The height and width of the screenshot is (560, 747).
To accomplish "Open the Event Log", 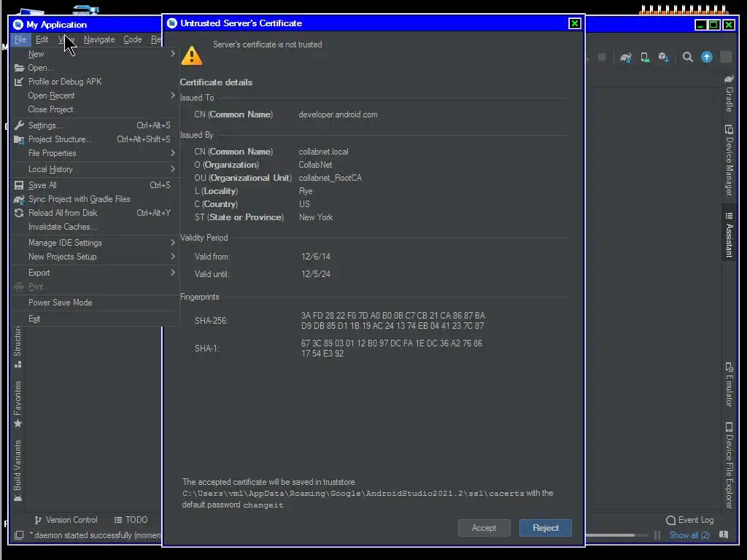I will (x=690, y=520).
